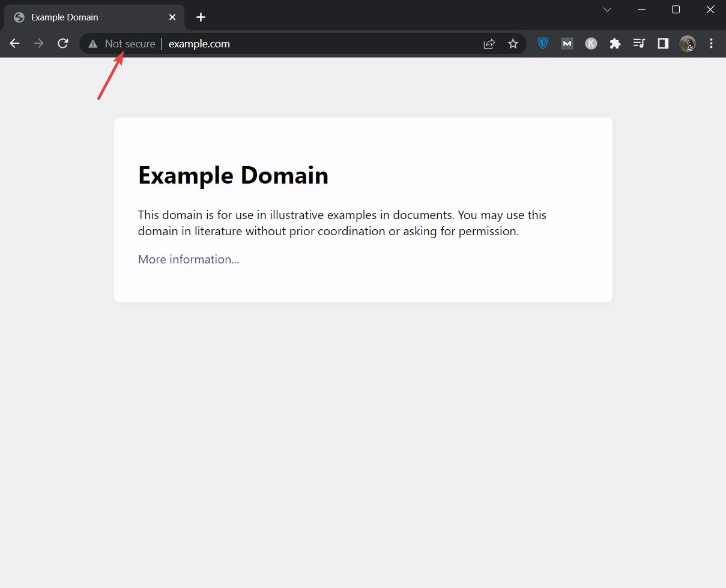Click the Not secure warning icon

[x=92, y=43]
